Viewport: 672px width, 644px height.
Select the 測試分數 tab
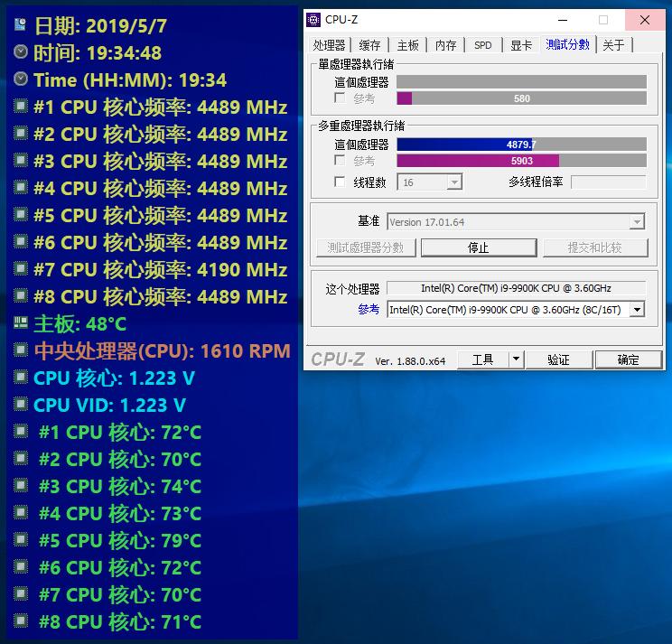pos(567,44)
